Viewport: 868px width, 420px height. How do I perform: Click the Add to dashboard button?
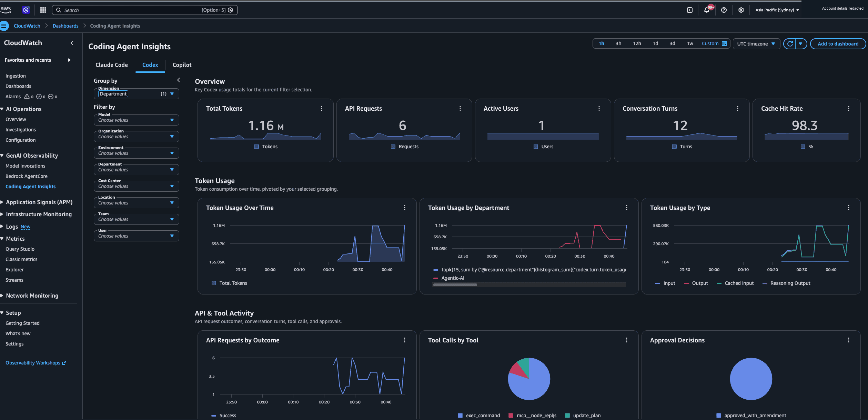pyautogui.click(x=838, y=44)
